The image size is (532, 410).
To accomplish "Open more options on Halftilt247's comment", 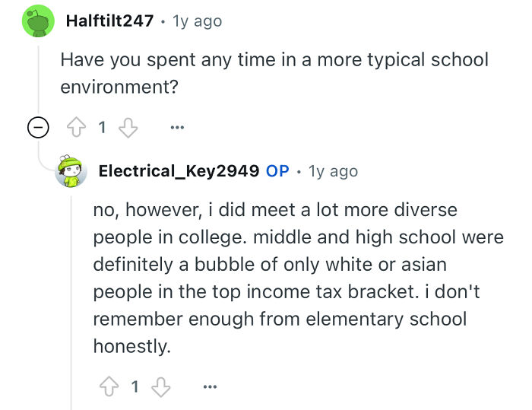I will point(176,129).
